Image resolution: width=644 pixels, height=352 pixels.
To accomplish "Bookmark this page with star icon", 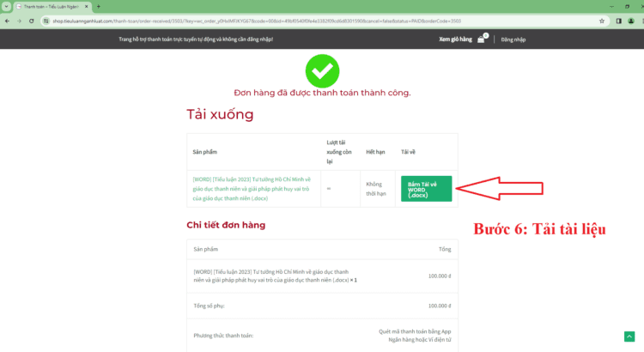I will point(602,21).
